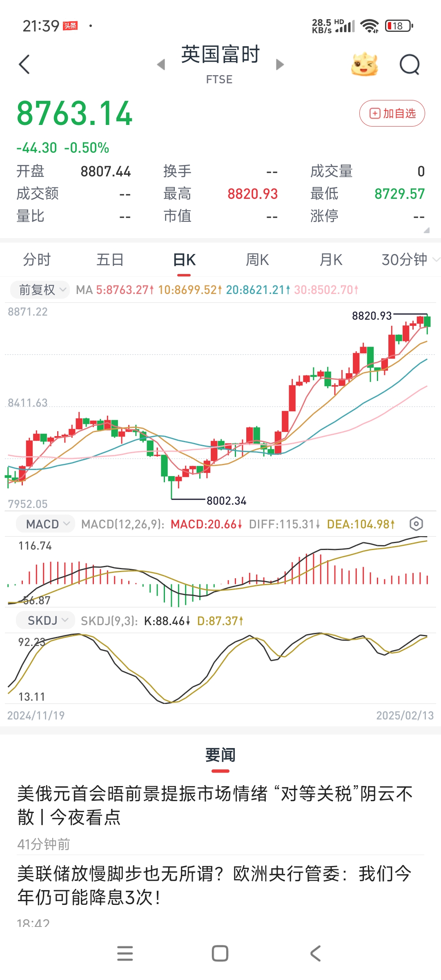Switch to 分时 chart tab
Image resolution: width=441 pixels, height=980 pixels.
point(37,260)
